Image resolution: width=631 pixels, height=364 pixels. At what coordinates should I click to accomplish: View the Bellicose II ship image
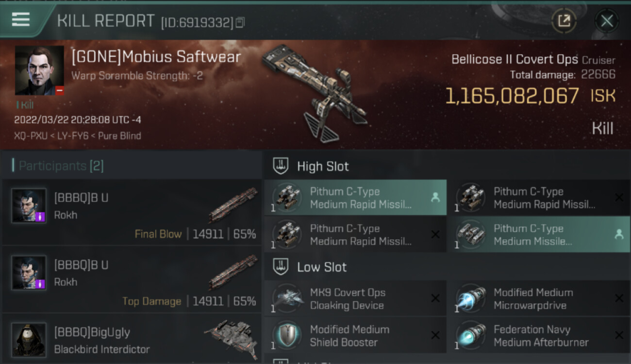coord(315,92)
